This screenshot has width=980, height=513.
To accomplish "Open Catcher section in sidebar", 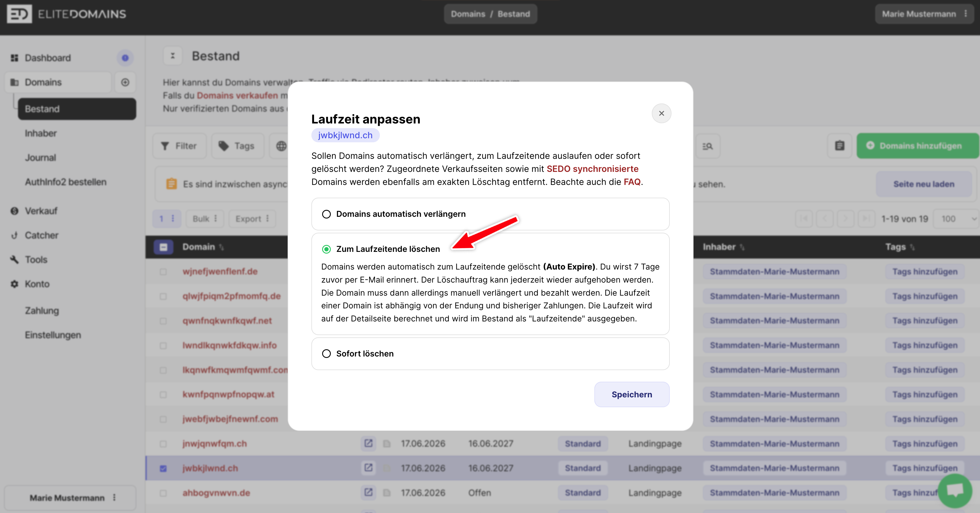I will coord(41,235).
